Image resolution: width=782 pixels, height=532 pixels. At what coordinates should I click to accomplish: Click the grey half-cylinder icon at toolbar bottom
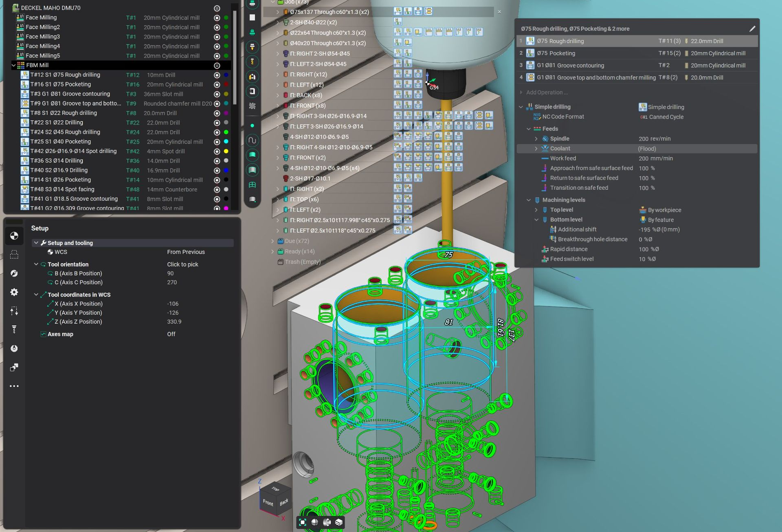(252, 199)
